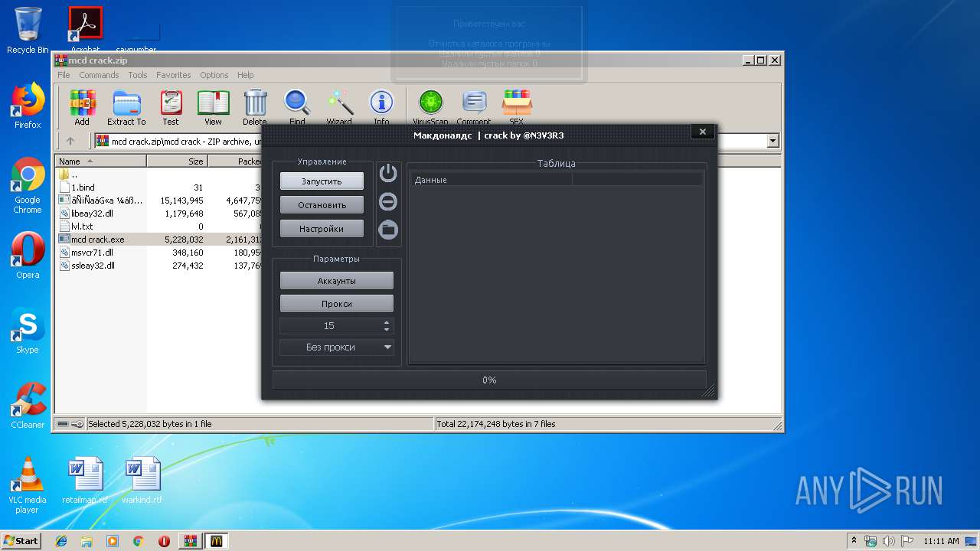The height and width of the screenshot is (551, 980).
Task: Click the Info icon in WinRAR toolbar
Action: tap(381, 107)
